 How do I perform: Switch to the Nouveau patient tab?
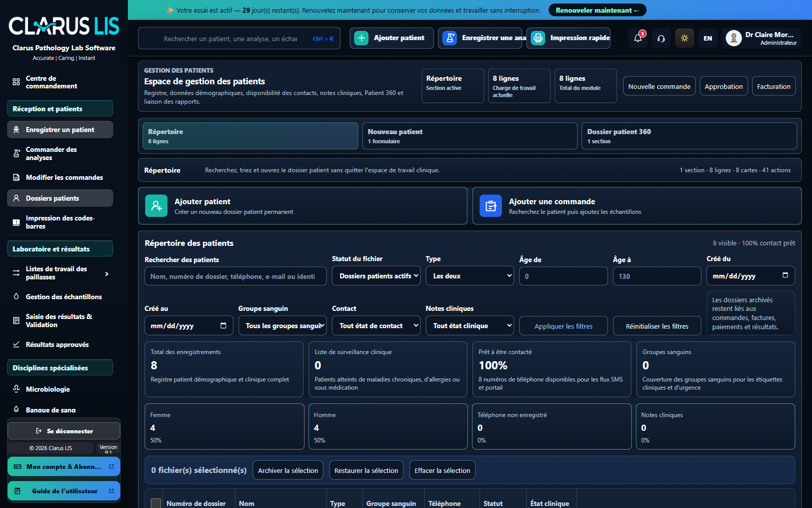[x=470, y=136]
